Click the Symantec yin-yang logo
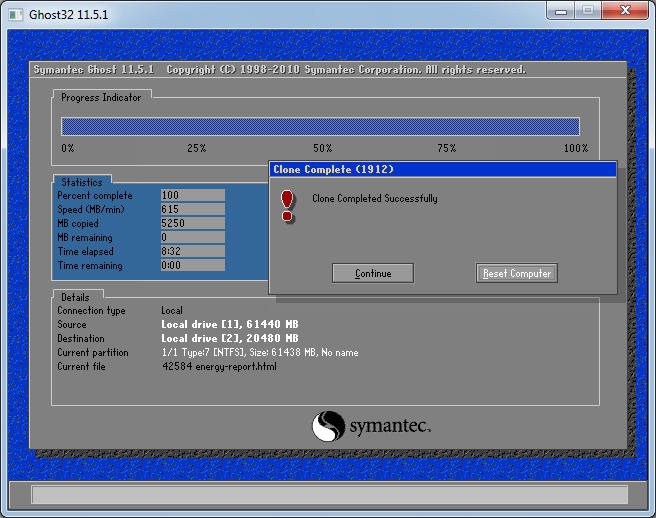 point(328,427)
